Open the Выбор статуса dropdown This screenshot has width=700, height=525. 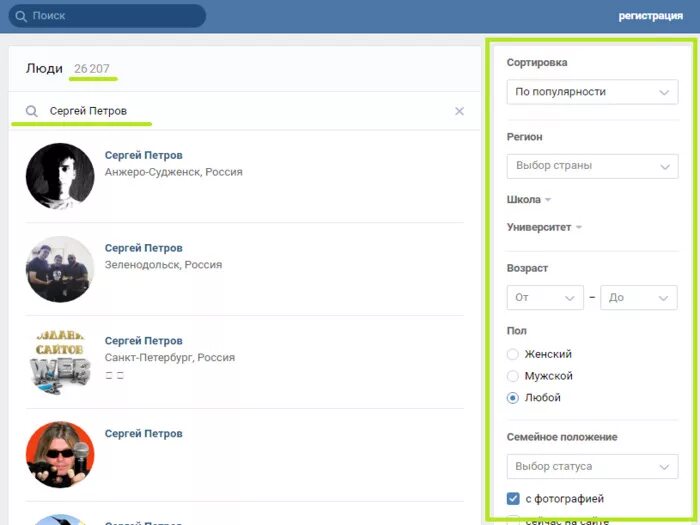pyautogui.click(x=592, y=467)
